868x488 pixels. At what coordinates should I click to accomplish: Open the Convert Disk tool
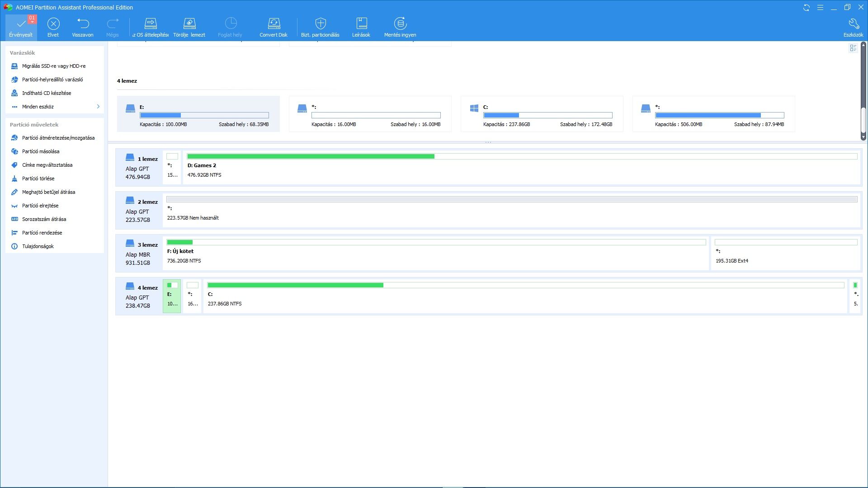tap(274, 27)
